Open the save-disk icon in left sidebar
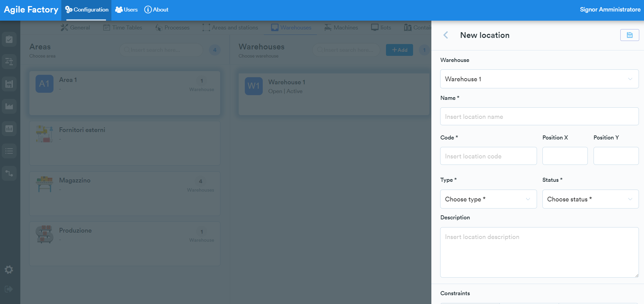This screenshot has width=644, height=304. click(9, 84)
